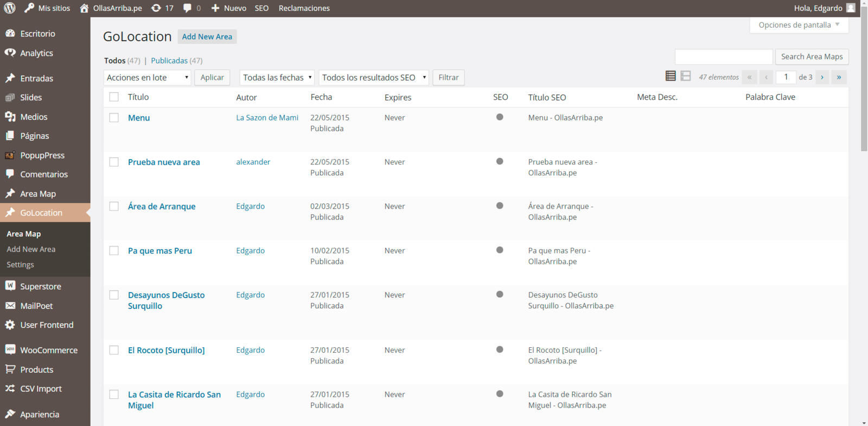Check Desayunos DeGusto Surquillo checkbox

coord(114,295)
